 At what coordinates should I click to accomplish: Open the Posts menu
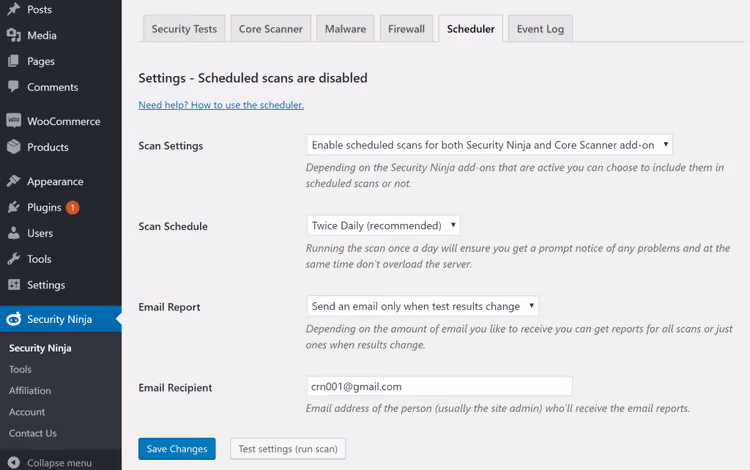(x=39, y=10)
